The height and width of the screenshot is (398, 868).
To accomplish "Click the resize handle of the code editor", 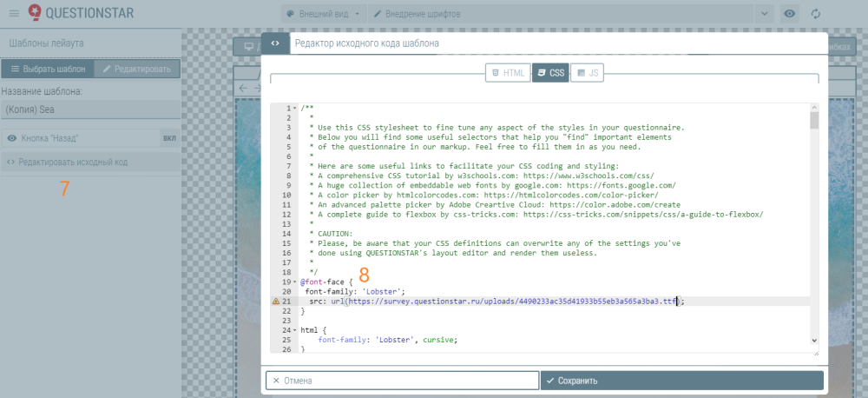I will point(815,352).
